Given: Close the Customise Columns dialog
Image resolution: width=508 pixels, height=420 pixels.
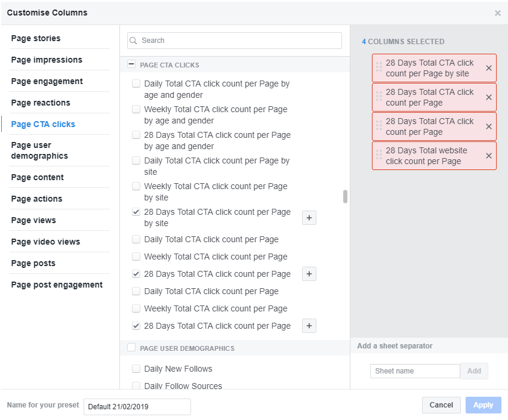Looking at the screenshot, I should pos(498,13).
